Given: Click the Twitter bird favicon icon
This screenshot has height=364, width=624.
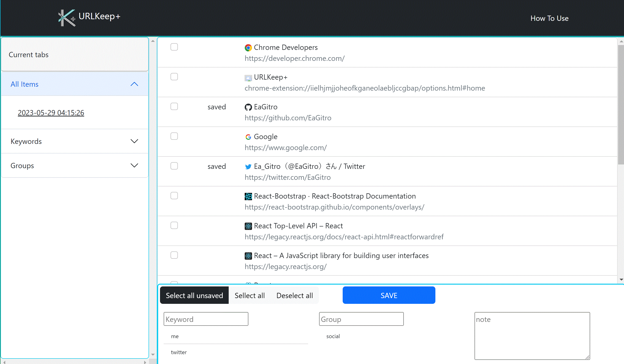Looking at the screenshot, I should tap(248, 167).
